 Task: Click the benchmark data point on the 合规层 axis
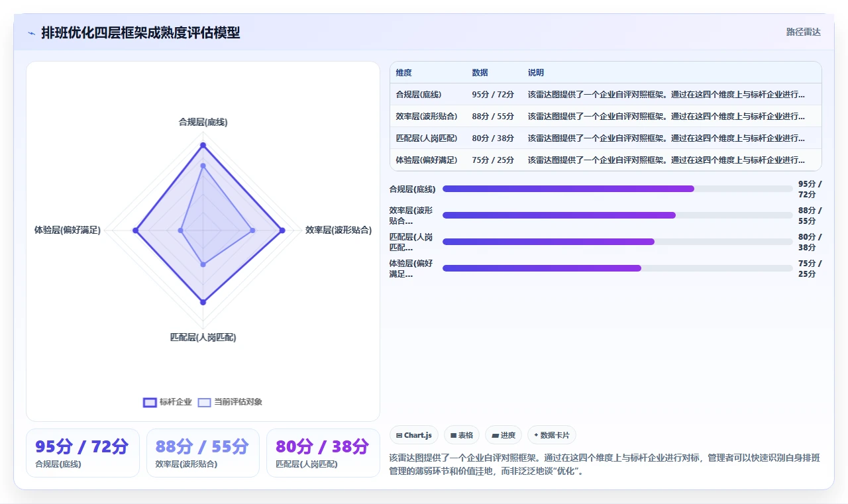203,145
